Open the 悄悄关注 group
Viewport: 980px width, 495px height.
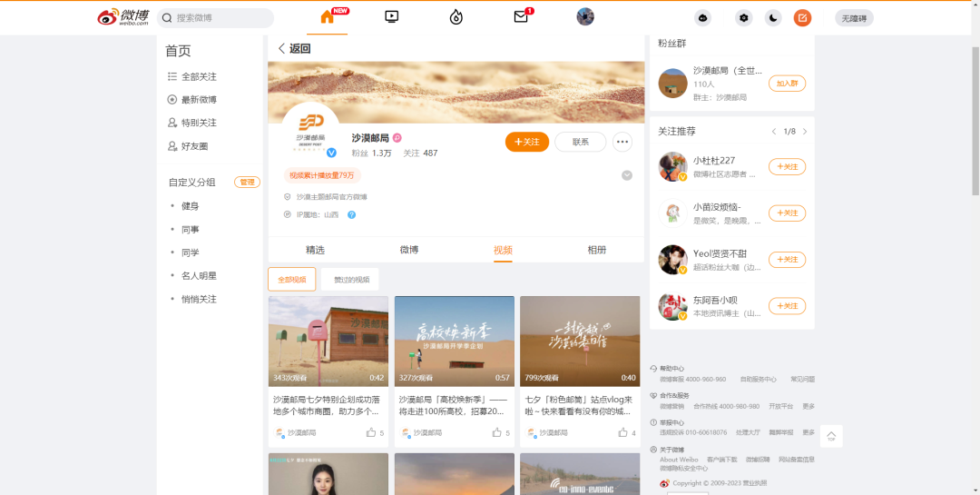[199, 299]
